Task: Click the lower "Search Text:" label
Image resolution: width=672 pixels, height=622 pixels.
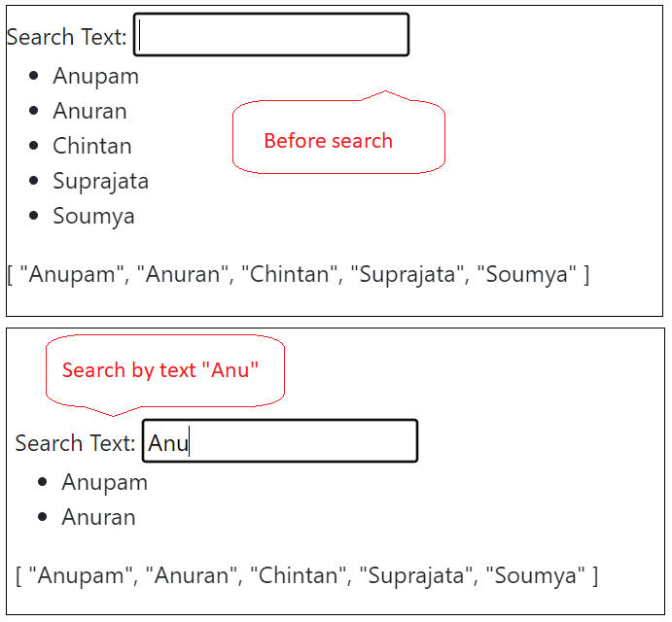Action: coord(75,443)
